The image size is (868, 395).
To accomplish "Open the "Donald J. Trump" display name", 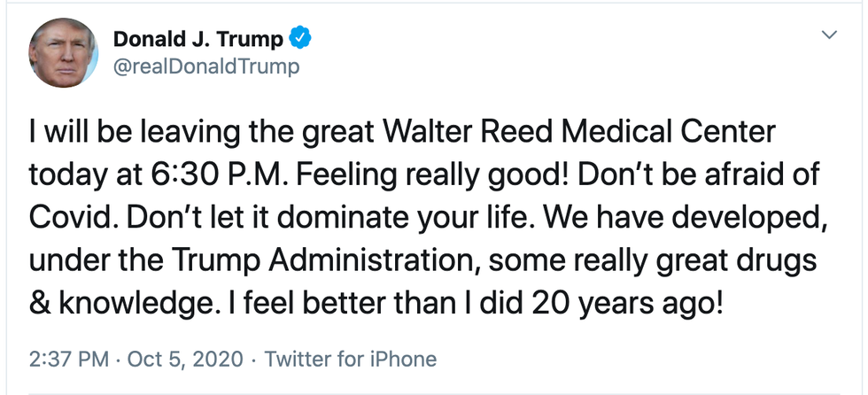I will coord(198,39).
